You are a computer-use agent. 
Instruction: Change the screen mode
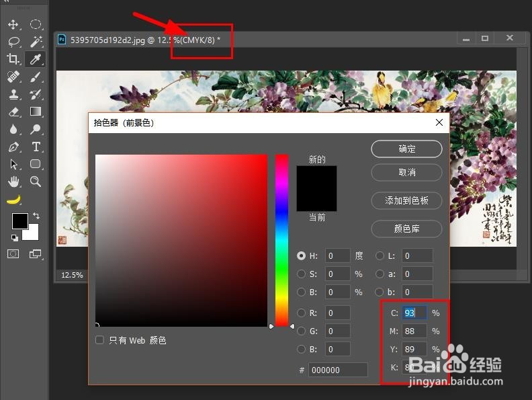click(36, 253)
